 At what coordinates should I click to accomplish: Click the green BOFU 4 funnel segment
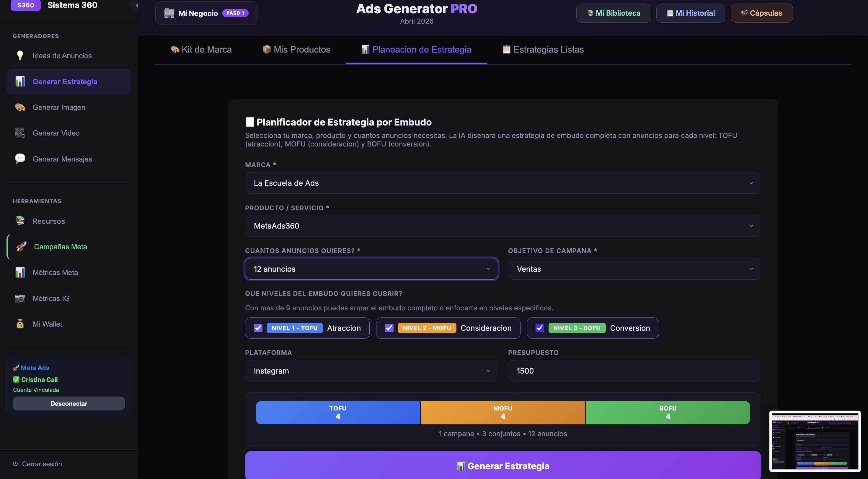(x=668, y=413)
